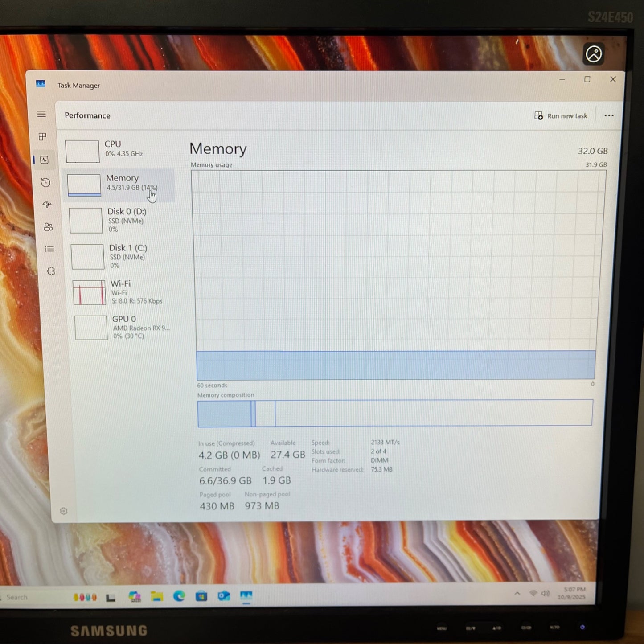Open the three-dot more options menu
The height and width of the screenshot is (644, 644).
point(609,116)
